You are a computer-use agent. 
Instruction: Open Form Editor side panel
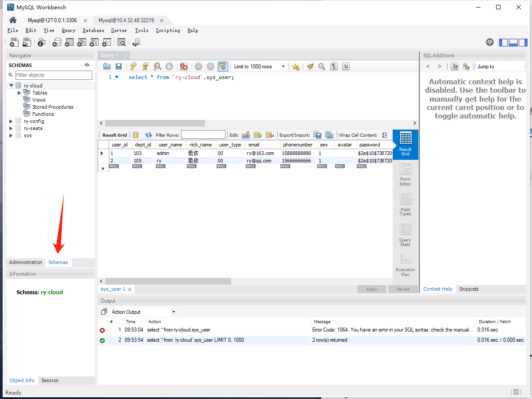pyautogui.click(x=406, y=174)
